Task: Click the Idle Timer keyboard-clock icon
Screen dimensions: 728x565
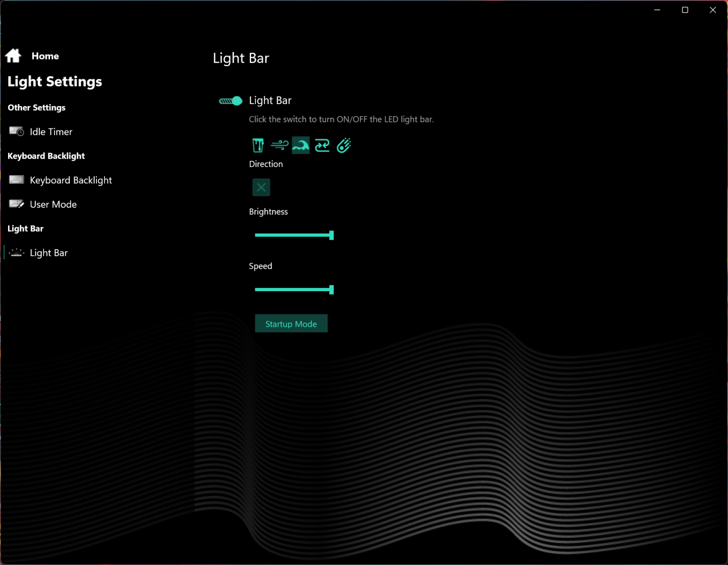Action: tap(17, 131)
